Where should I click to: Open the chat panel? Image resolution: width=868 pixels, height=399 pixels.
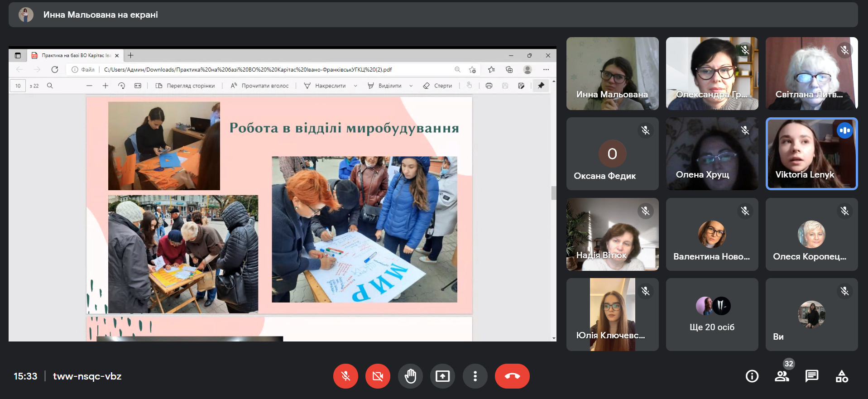click(811, 376)
